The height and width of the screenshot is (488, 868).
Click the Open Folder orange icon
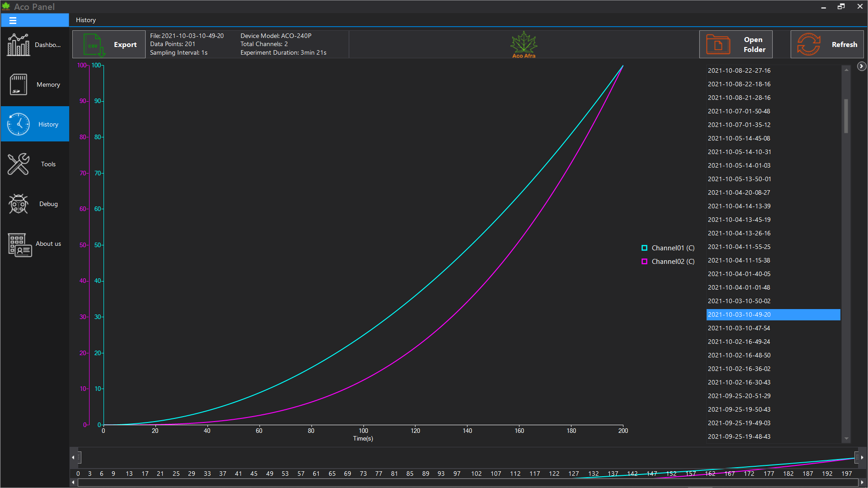(x=718, y=44)
